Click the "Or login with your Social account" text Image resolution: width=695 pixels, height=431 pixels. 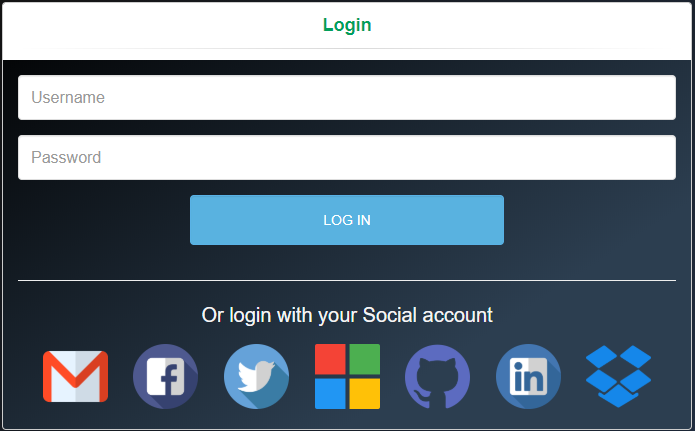pyautogui.click(x=347, y=316)
